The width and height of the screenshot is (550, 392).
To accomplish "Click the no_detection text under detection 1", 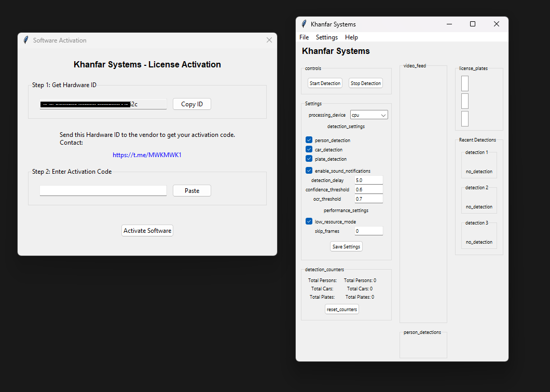I will pos(479,172).
